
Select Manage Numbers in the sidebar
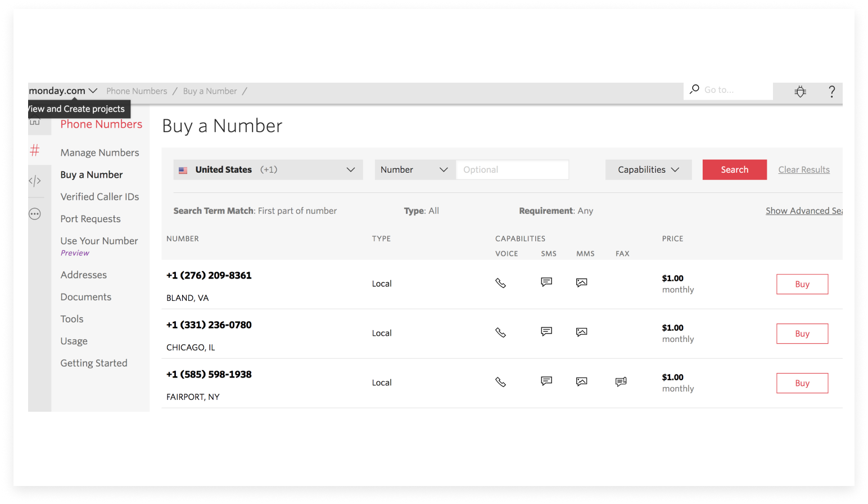coord(100,152)
